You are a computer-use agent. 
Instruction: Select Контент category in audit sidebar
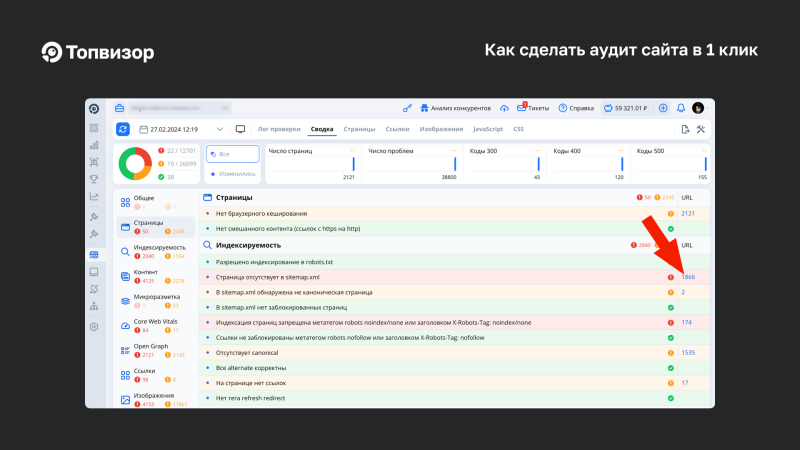click(x=156, y=277)
